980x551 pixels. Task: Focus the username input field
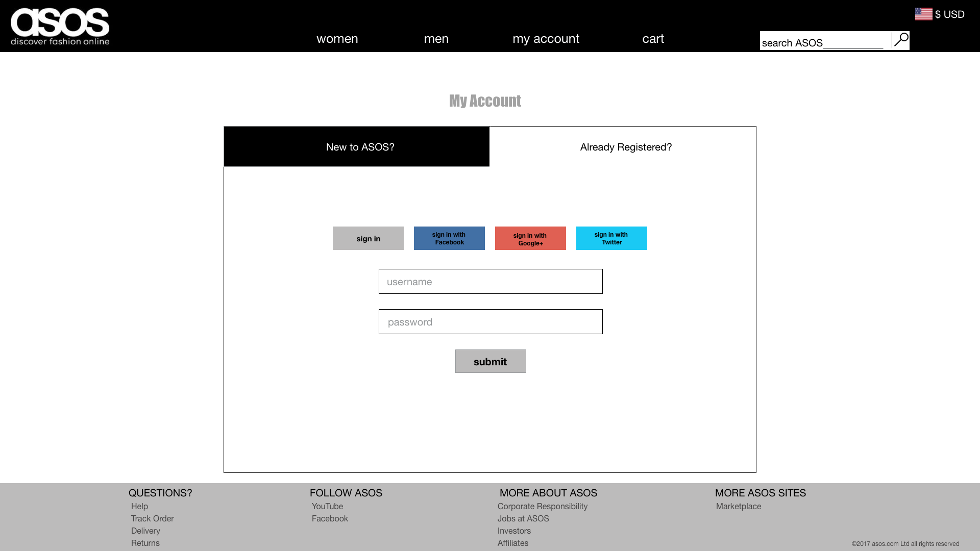(491, 282)
